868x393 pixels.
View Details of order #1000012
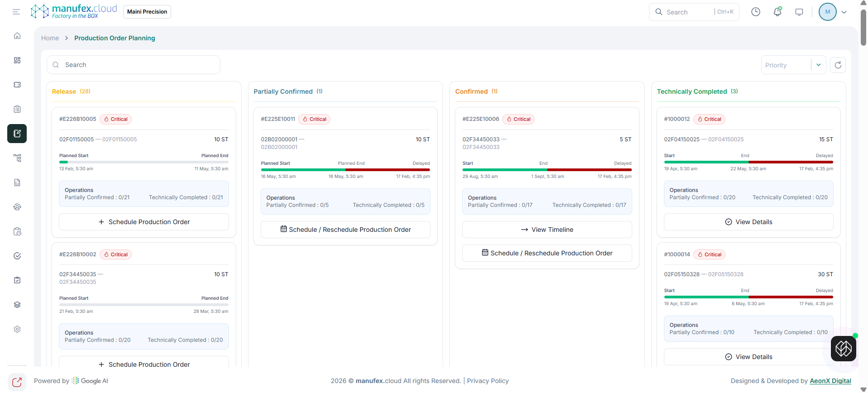[748, 222]
